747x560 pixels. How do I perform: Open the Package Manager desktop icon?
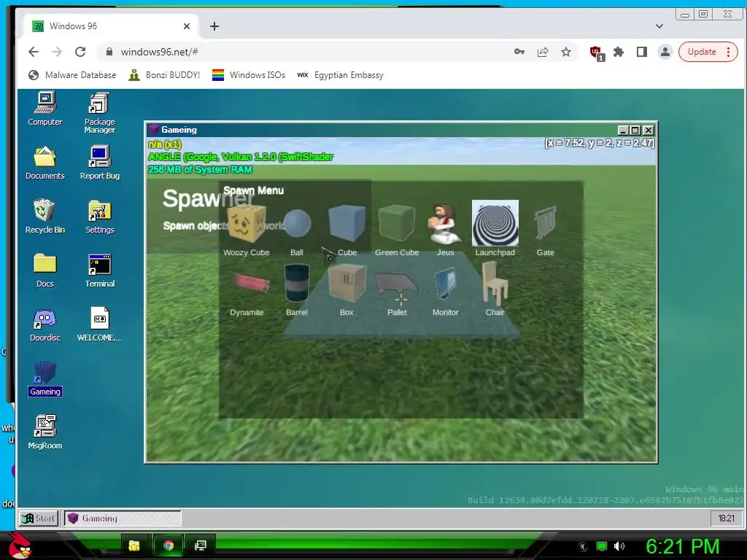99,113
